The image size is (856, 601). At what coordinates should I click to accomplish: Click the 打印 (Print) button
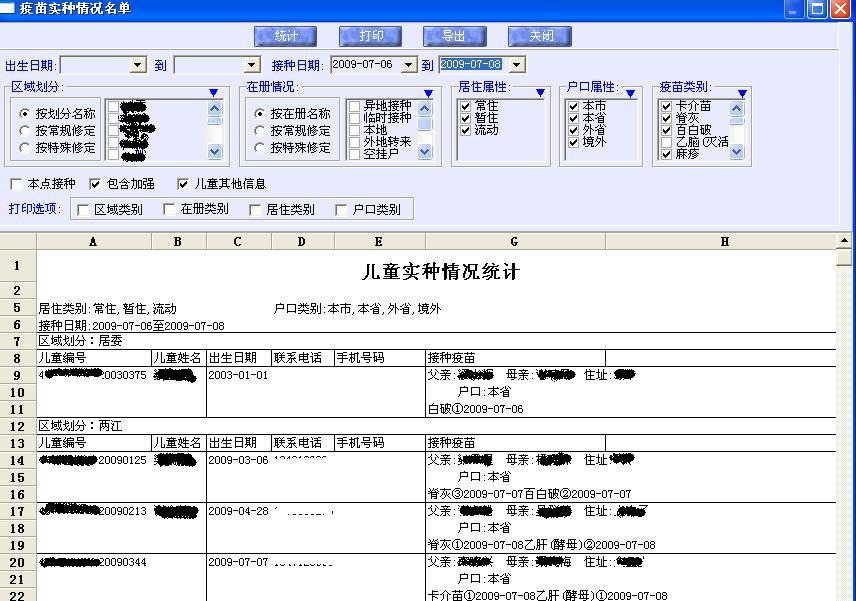(x=371, y=36)
